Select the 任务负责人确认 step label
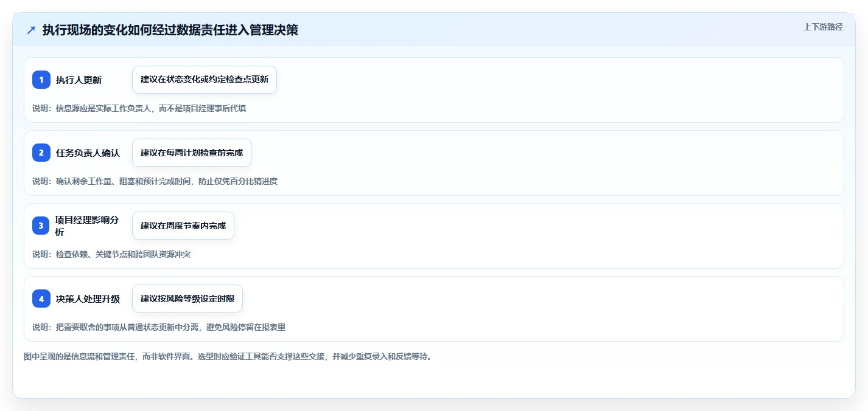 (x=88, y=153)
